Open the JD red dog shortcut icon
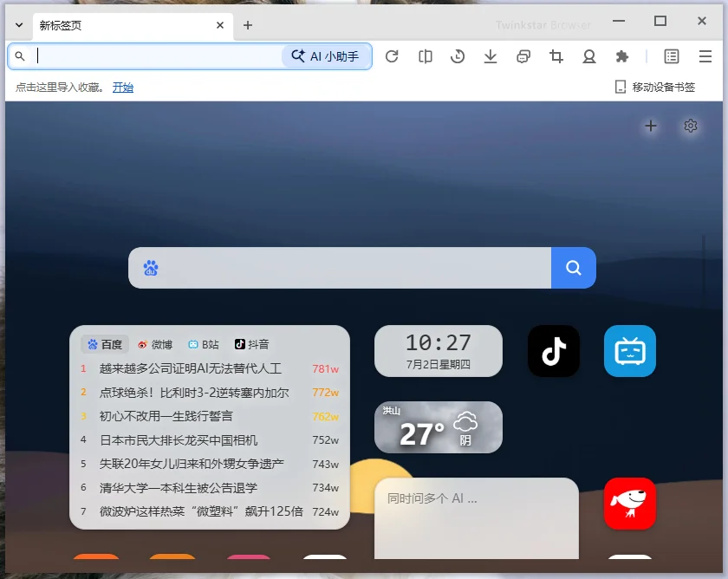The height and width of the screenshot is (579, 728). [x=630, y=504]
